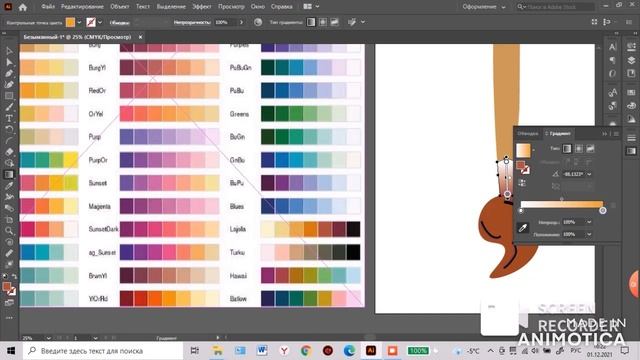Switch to the Обводка panel tab

click(x=528, y=133)
